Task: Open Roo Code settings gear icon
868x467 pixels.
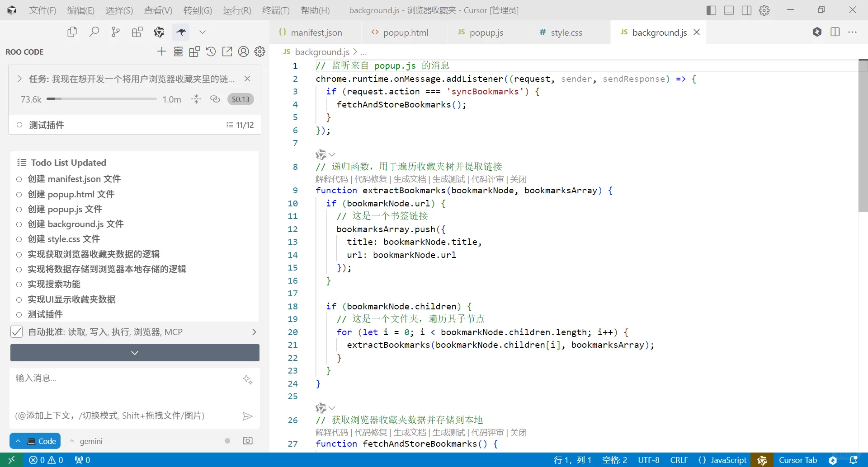Action: point(259,51)
